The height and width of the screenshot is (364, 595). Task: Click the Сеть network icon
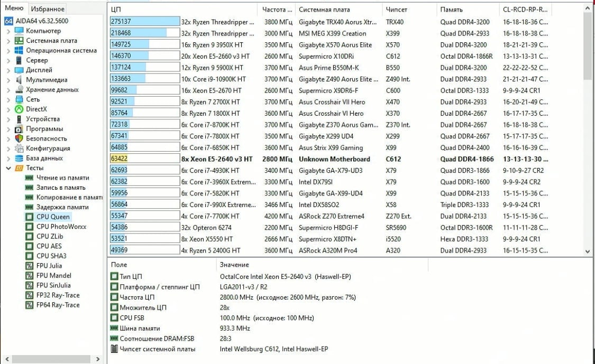tap(19, 99)
